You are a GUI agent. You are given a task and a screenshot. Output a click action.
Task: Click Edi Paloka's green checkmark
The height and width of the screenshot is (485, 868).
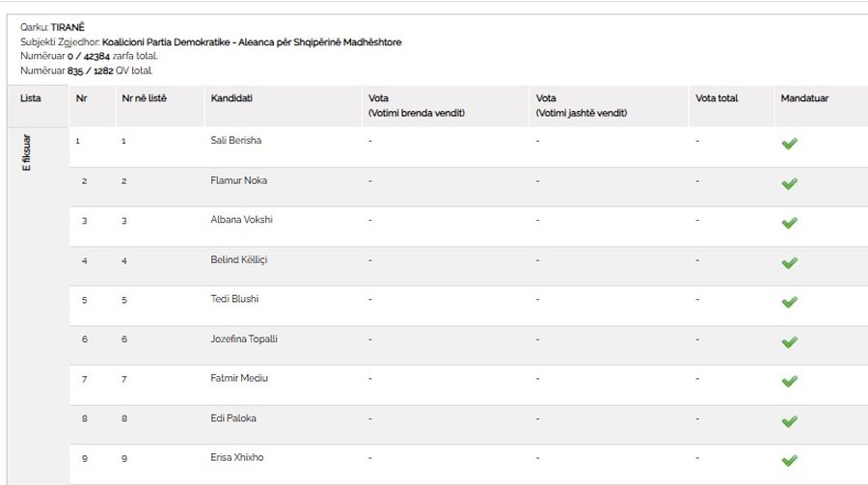789,421
